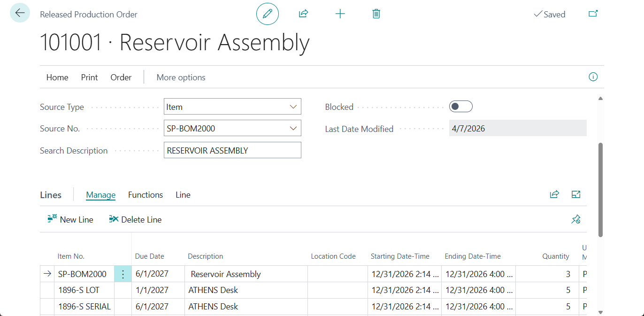Open the Lines share icon

point(554,194)
